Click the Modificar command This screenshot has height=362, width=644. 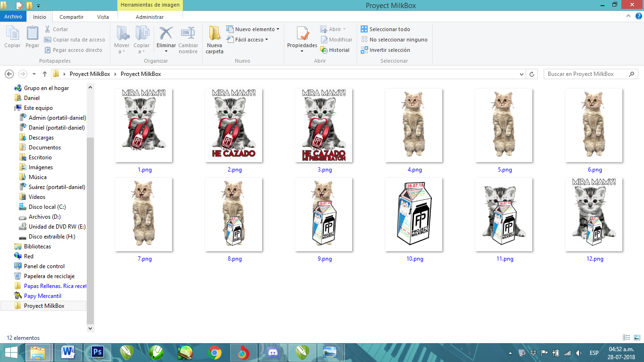[x=336, y=40]
